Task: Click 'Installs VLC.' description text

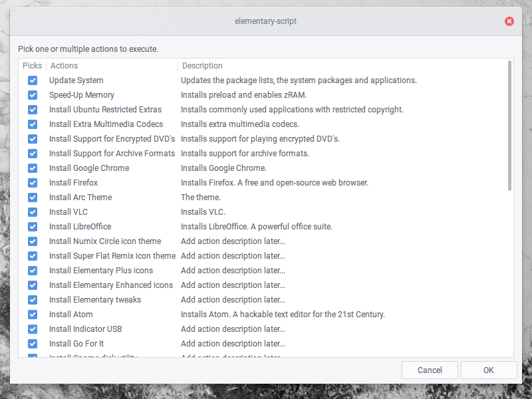Action: pyautogui.click(x=203, y=212)
